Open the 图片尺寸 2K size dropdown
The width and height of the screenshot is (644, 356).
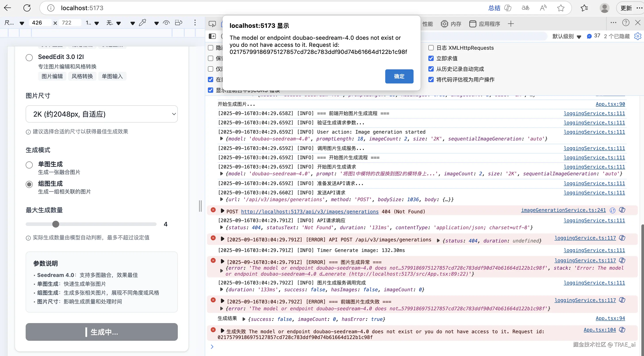(x=102, y=114)
